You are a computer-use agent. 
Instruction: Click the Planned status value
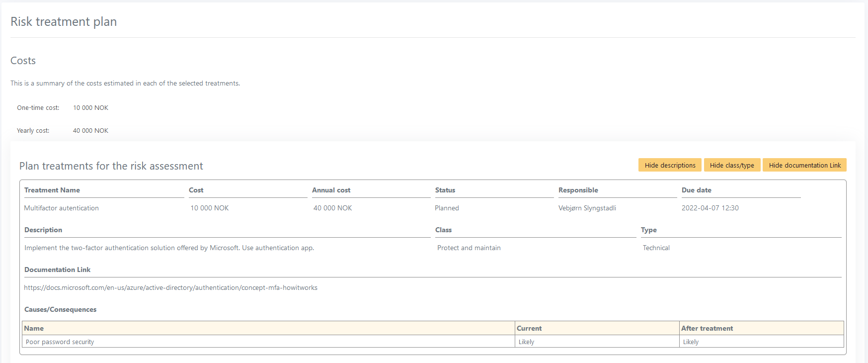tap(447, 208)
